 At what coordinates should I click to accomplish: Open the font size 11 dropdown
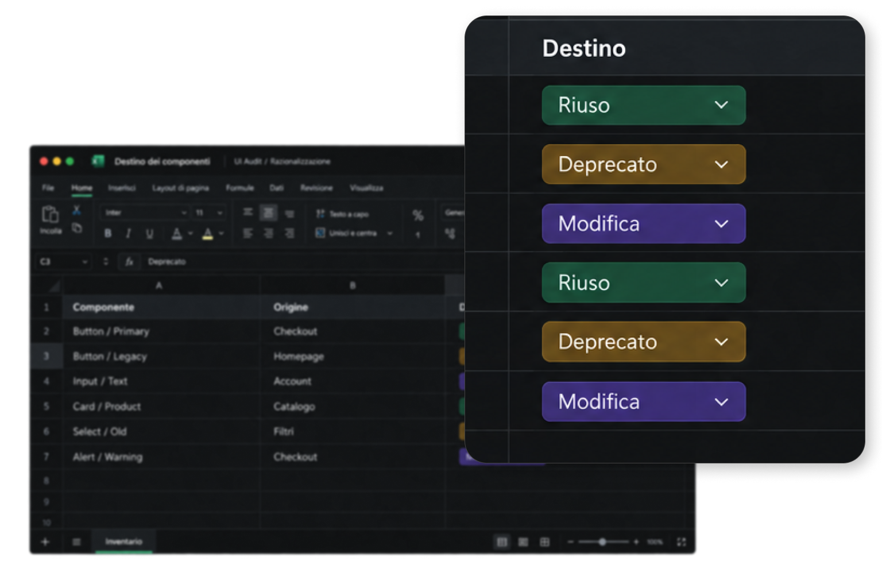click(209, 212)
